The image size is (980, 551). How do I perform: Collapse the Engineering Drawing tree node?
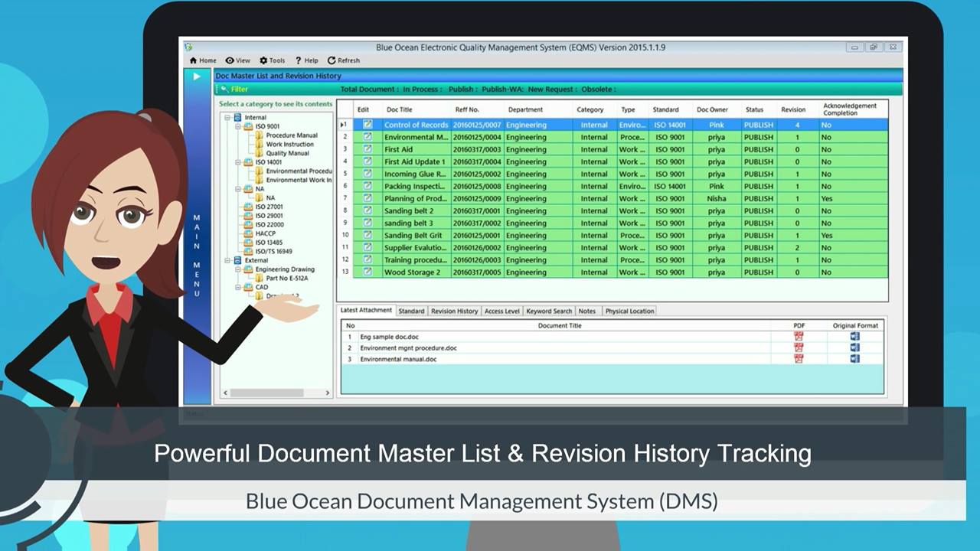pyautogui.click(x=238, y=269)
